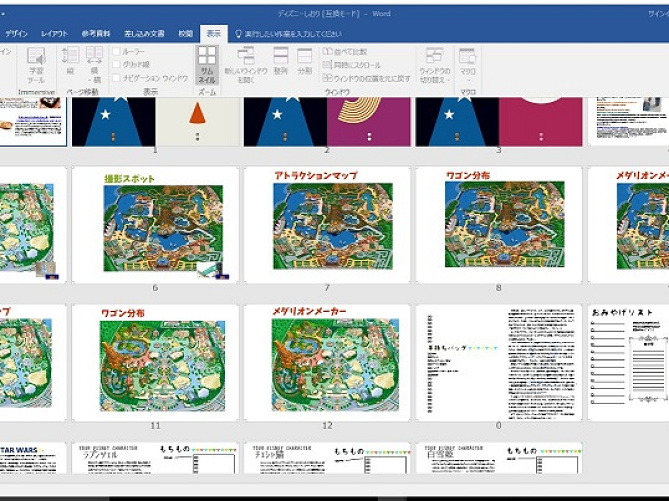Click the 整列 arrange all icon
The image size is (669, 501).
(x=280, y=61)
